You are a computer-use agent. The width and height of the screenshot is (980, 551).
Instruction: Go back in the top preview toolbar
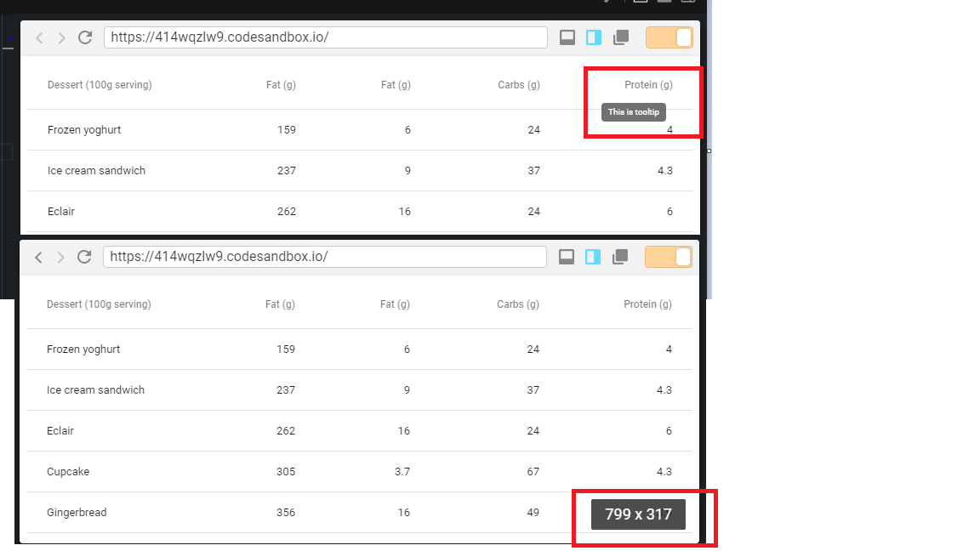(39, 37)
